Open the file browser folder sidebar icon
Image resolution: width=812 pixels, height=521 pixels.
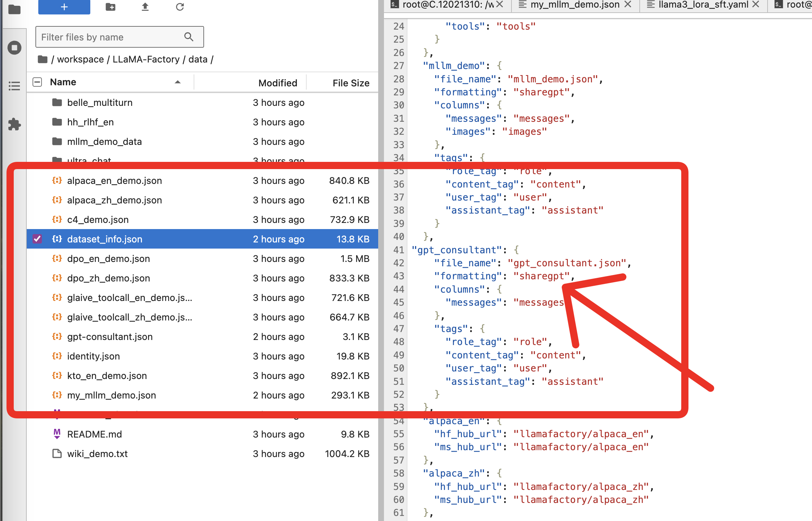[x=14, y=9]
